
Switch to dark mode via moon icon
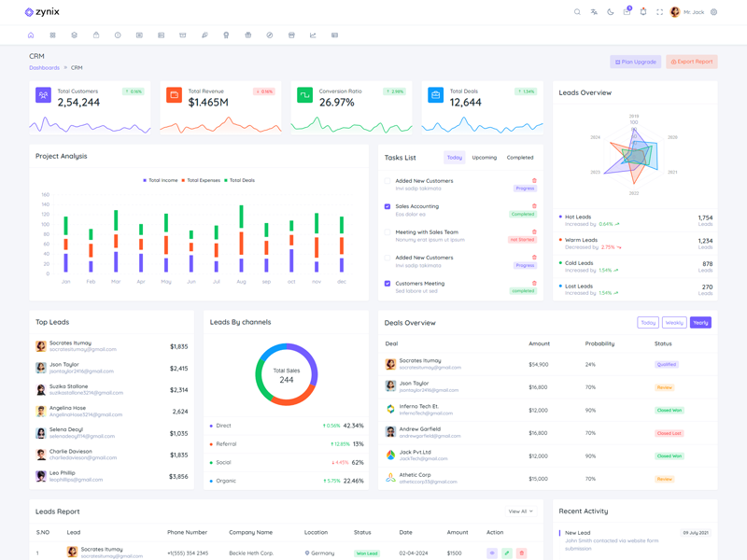tap(611, 12)
